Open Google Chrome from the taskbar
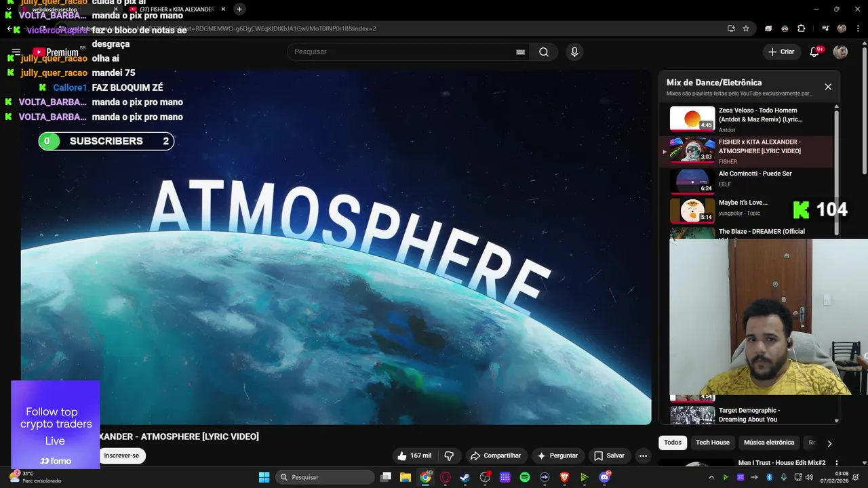The width and height of the screenshot is (868, 488). (425, 477)
